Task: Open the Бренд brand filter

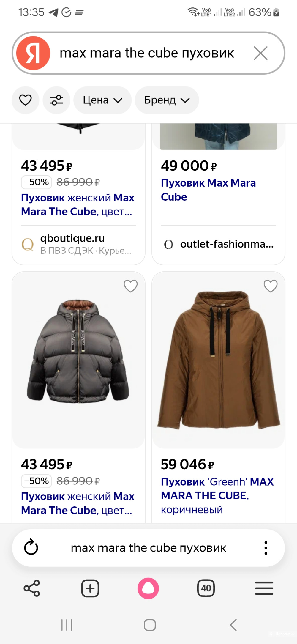Action: tap(167, 100)
